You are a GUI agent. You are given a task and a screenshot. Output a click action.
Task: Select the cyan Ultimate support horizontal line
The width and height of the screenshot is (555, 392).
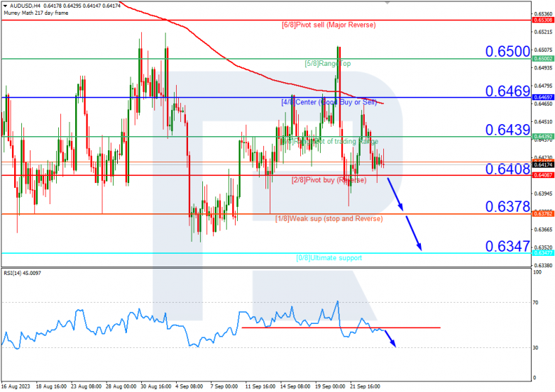(266, 253)
